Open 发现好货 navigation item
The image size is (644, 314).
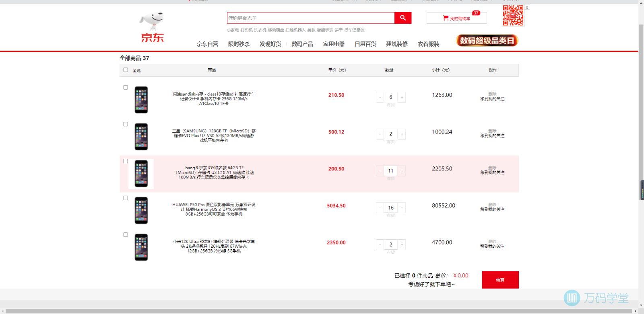(x=270, y=44)
